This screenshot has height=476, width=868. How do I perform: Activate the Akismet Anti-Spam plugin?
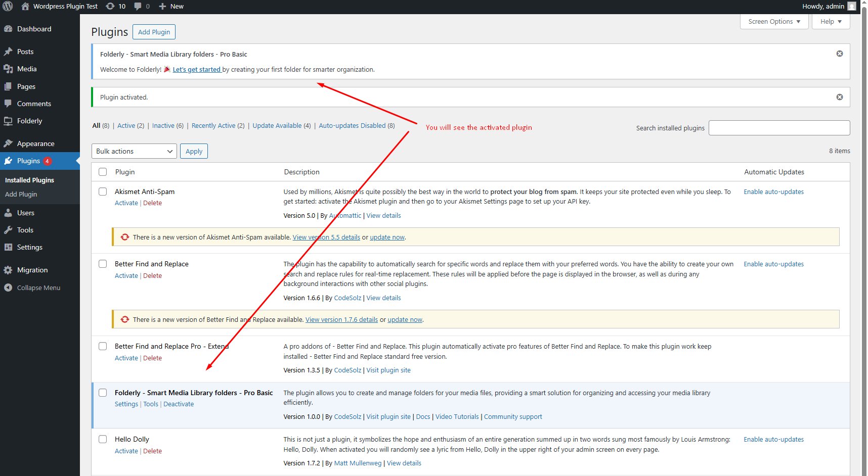point(126,203)
